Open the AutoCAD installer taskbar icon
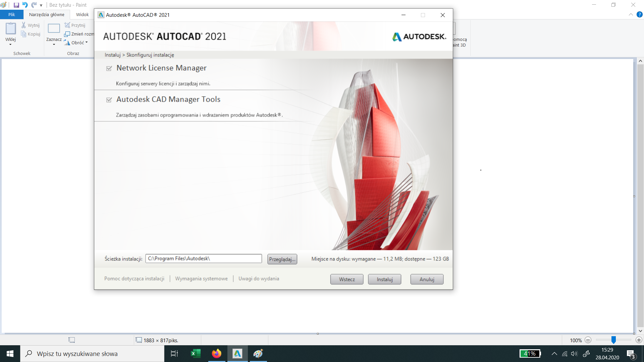This screenshot has width=644, height=362. pos(237,353)
